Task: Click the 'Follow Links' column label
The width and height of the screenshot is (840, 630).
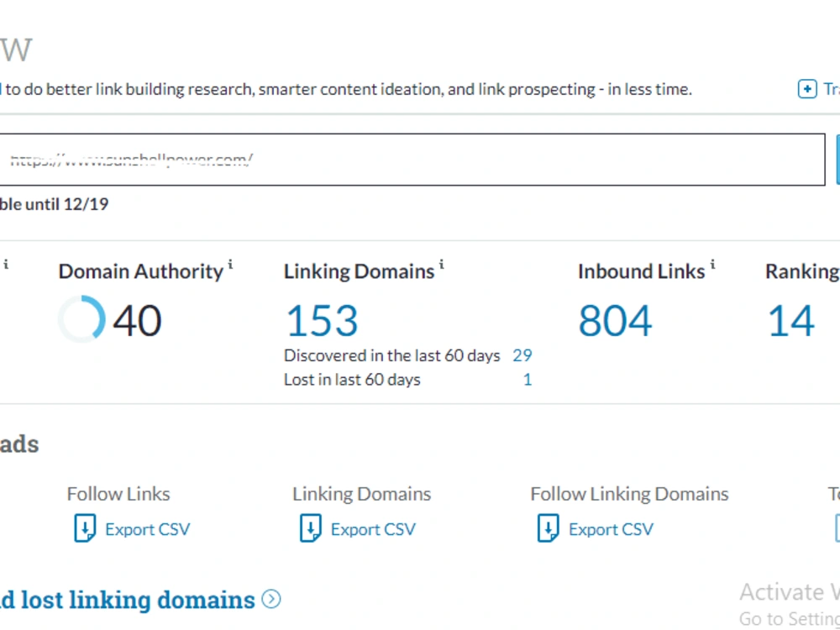Action: pos(118,494)
